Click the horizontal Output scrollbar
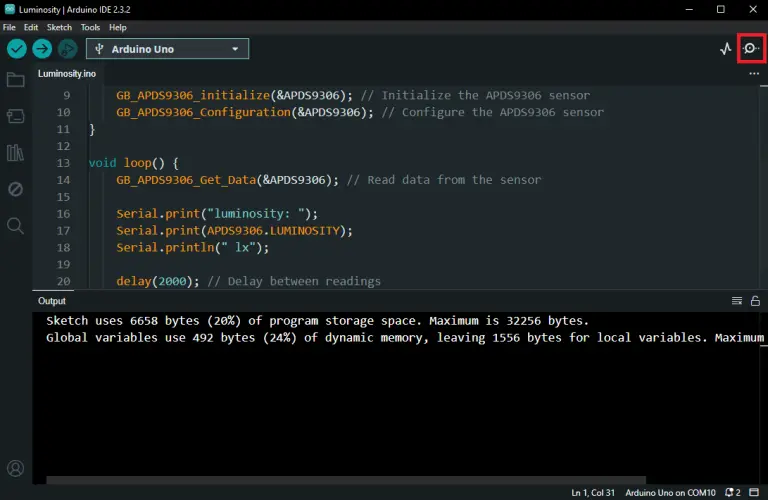The width and height of the screenshot is (768, 500). point(346,480)
